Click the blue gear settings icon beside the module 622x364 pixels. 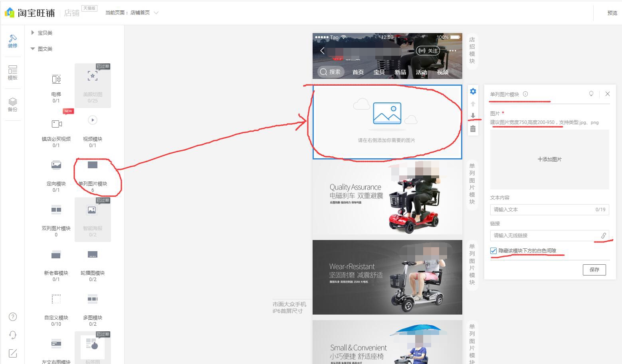[x=473, y=91]
